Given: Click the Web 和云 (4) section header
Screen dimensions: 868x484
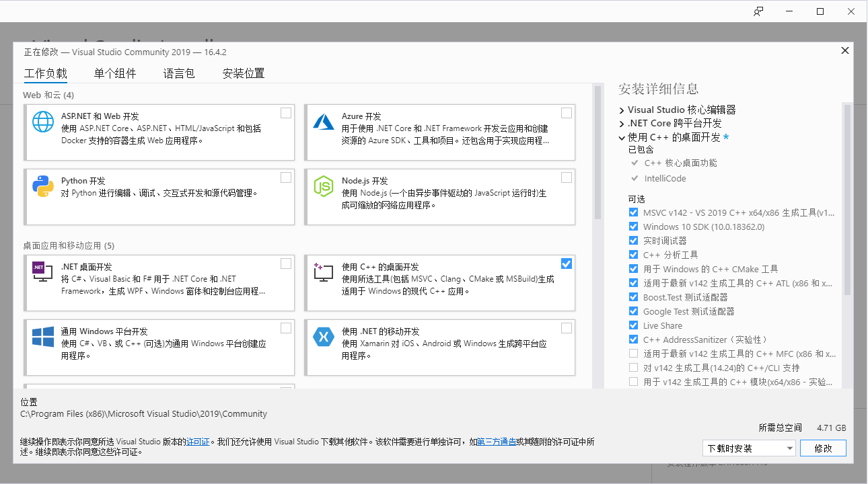Looking at the screenshot, I should 48,95.
